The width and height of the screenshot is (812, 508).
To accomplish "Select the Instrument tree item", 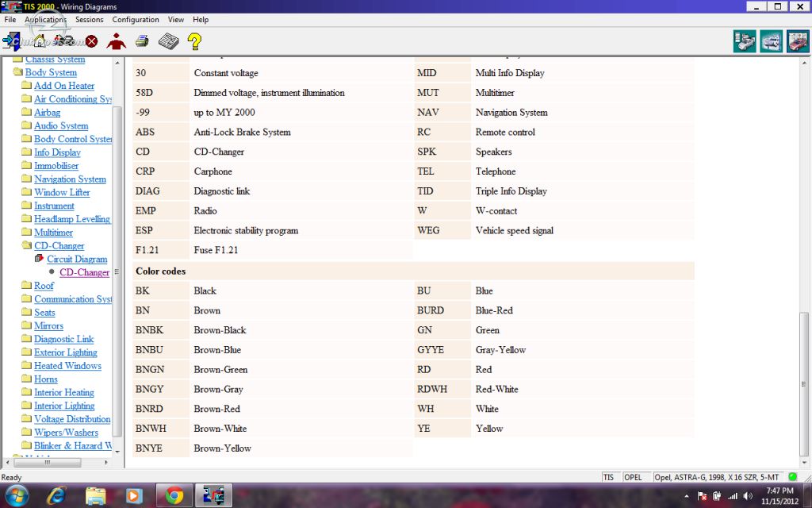I will [x=55, y=206].
